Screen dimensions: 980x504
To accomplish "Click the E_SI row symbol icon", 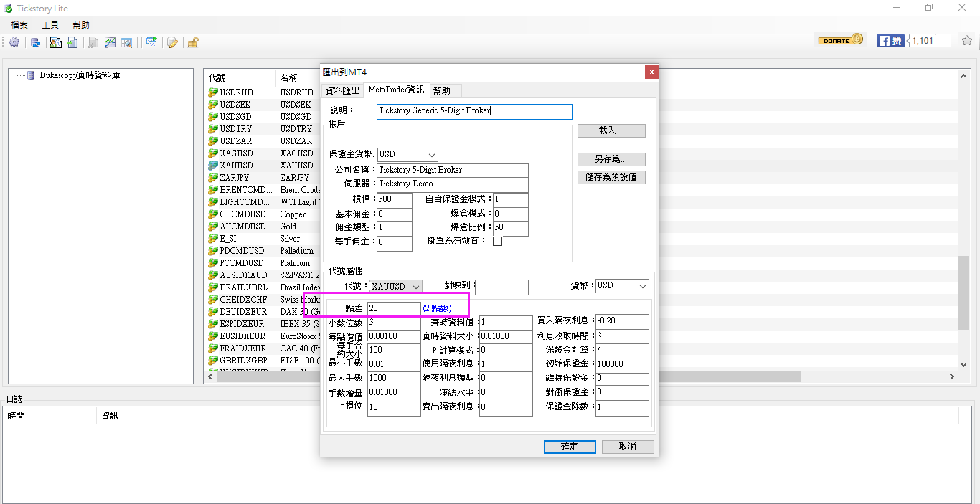I will point(213,239).
